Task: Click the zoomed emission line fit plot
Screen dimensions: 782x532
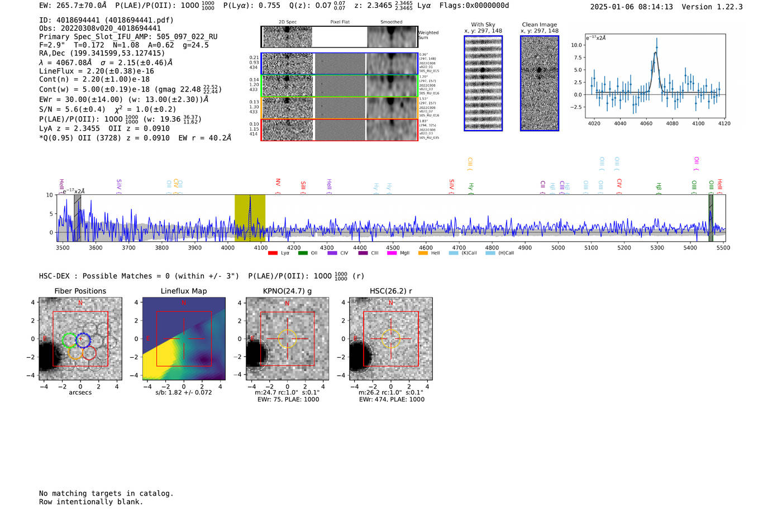Action: 655,76
